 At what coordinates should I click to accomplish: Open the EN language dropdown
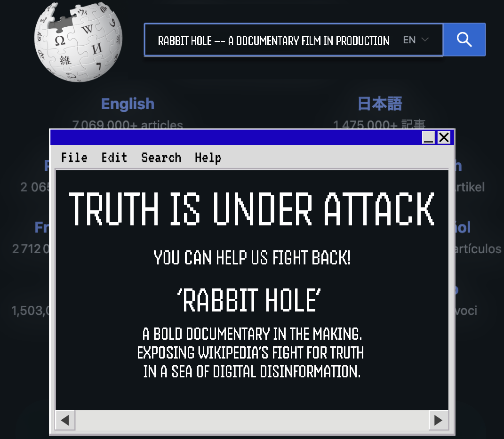click(416, 40)
